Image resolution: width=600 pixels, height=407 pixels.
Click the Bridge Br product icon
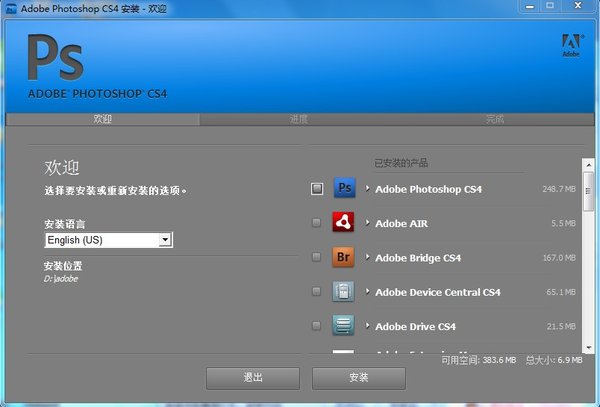point(343,257)
